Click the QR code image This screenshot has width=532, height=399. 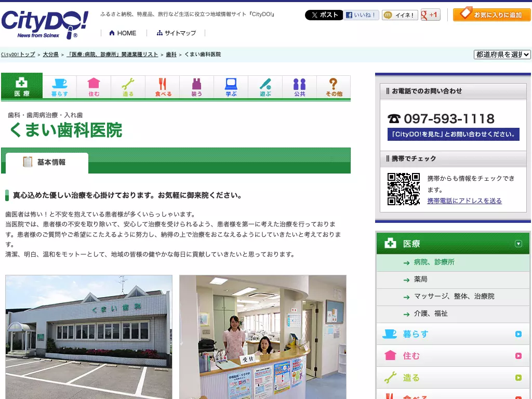[404, 189]
